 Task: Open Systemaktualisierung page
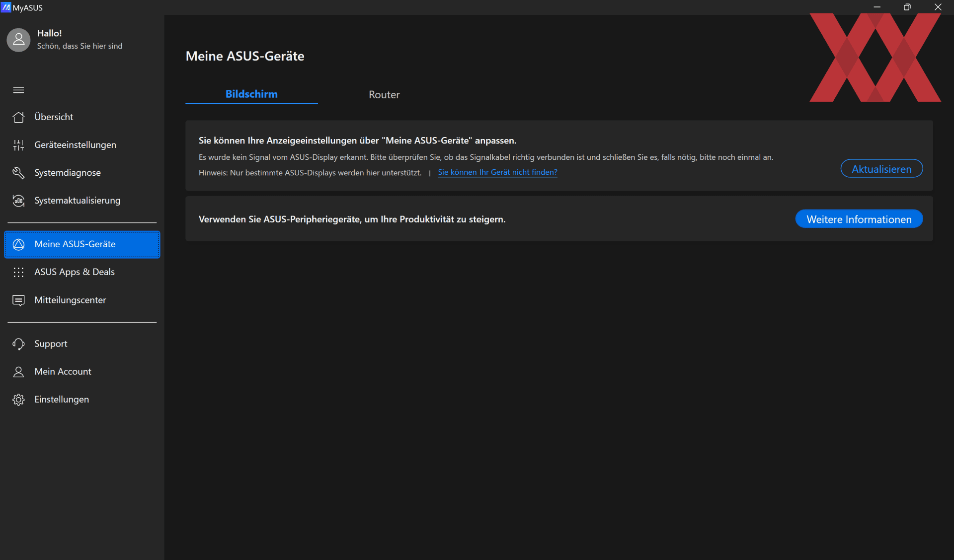coord(82,201)
